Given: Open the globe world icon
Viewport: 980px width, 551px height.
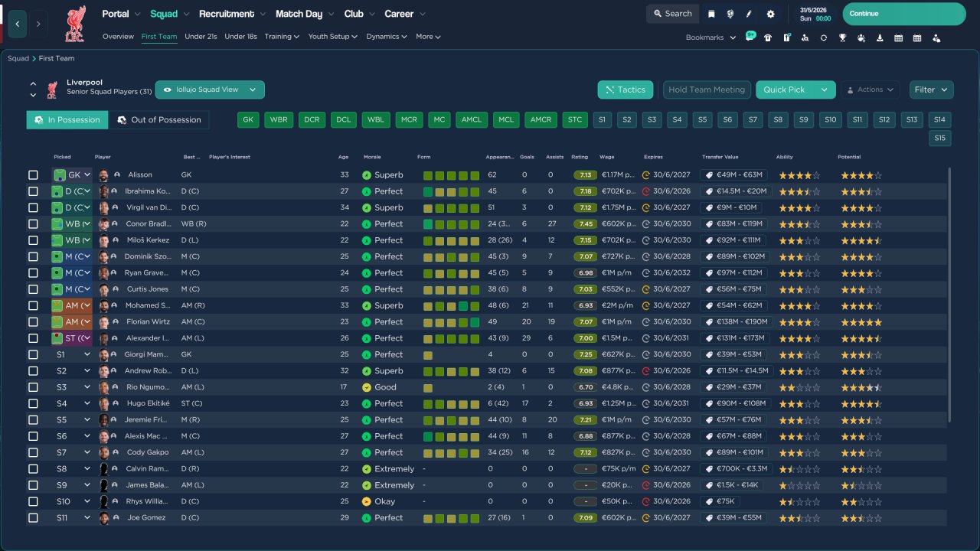Looking at the screenshot, I should click(x=730, y=14).
